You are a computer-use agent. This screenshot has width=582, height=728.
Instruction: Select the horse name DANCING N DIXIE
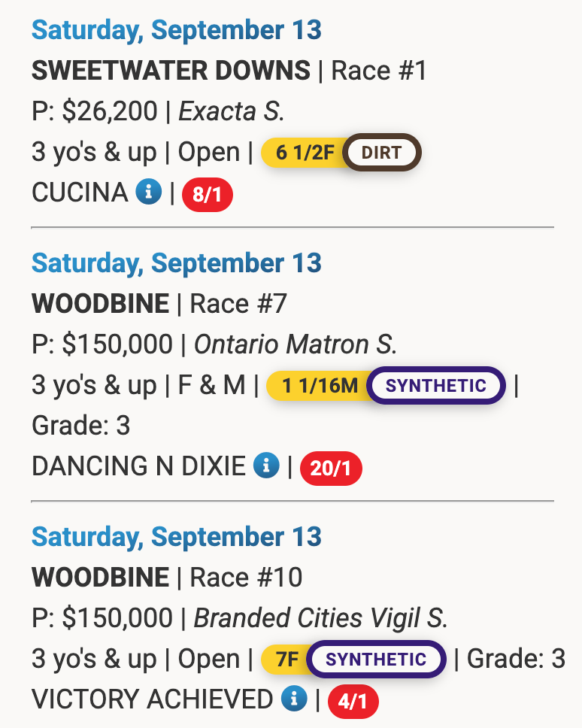pos(138,466)
